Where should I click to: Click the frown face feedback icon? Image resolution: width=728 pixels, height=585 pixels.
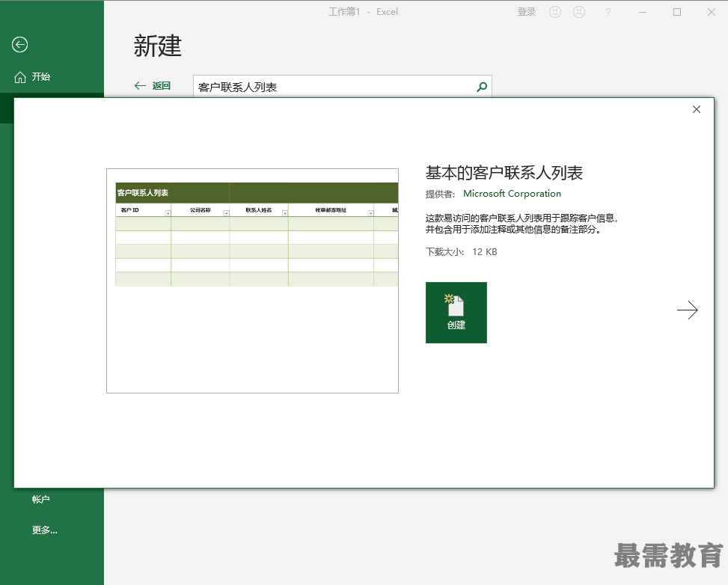tap(579, 12)
